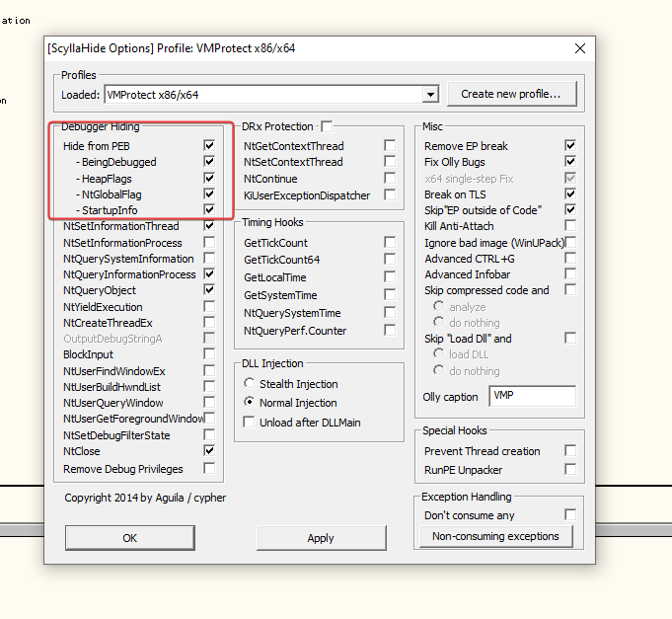Uncheck Hide from PEB
This screenshot has width=672, height=619.
click(209, 146)
